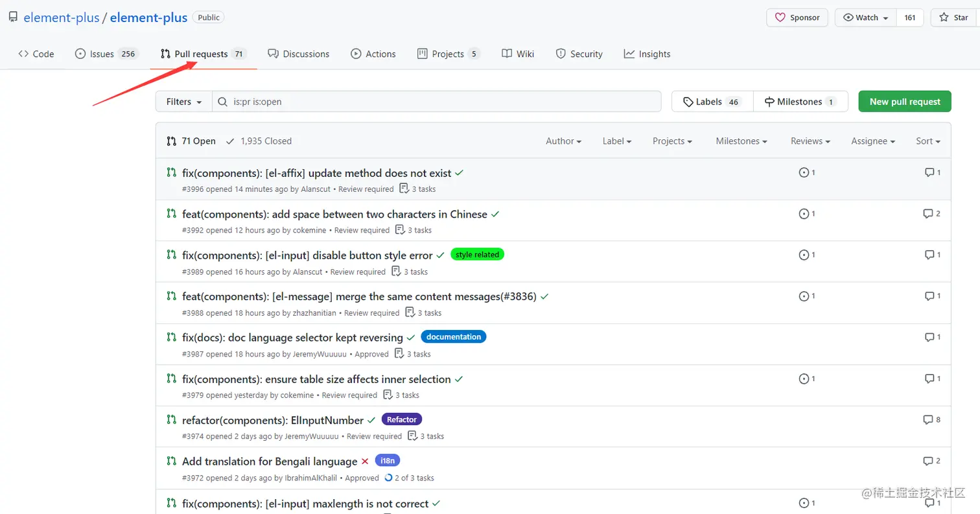Open PR el-input maxlength is not correct
Image resolution: width=980 pixels, height=514 pixels.
pos(305,504)
